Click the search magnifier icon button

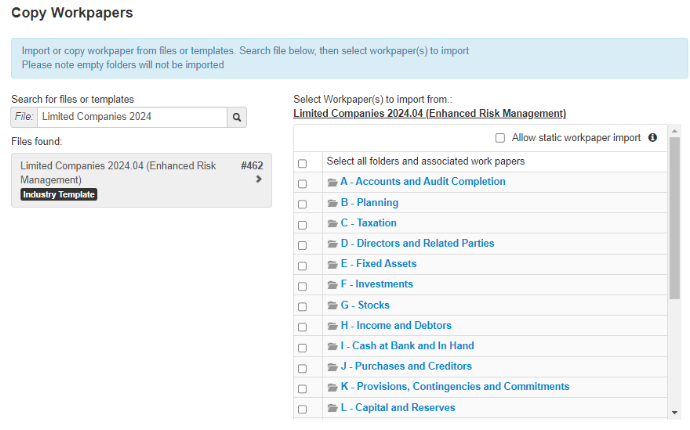(x=237, y=117)
